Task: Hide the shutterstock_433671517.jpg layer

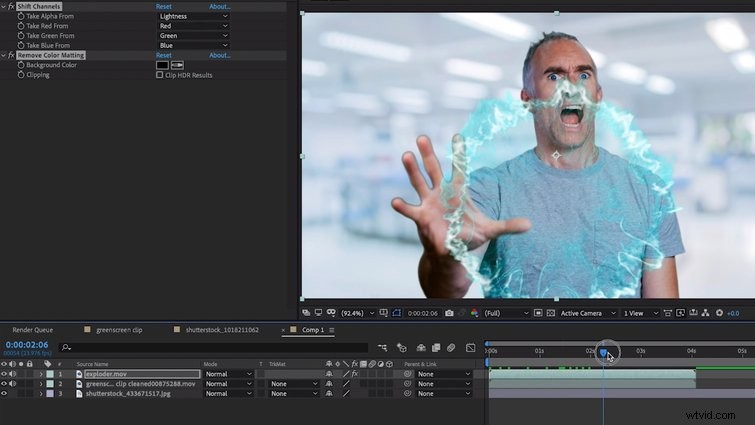Action: coord(4,394)
